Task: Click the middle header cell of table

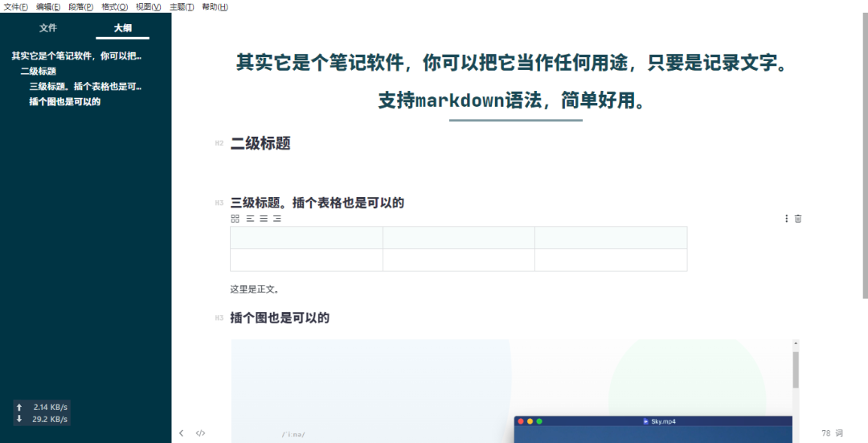Action: click(x=459, y=237)
